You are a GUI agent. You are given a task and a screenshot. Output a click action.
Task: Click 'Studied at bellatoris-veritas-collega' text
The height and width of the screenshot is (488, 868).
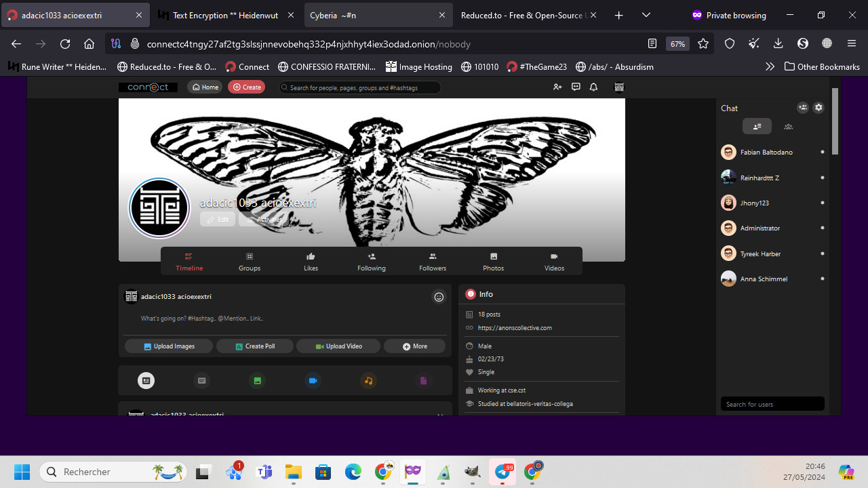526,404
